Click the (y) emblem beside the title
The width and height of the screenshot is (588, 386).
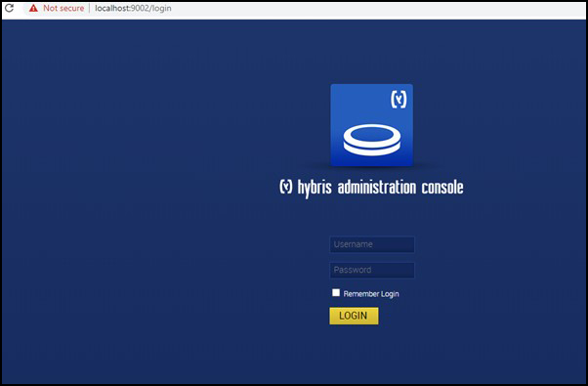(286, 187)
